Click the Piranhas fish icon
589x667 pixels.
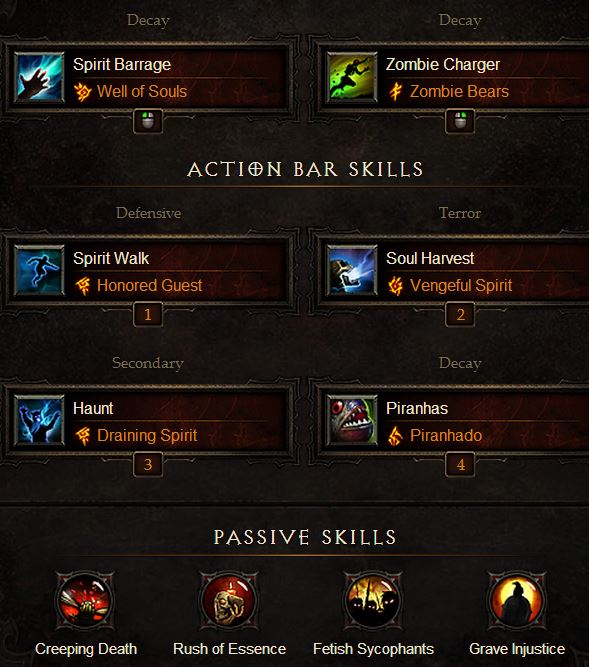tap(352, 421)
